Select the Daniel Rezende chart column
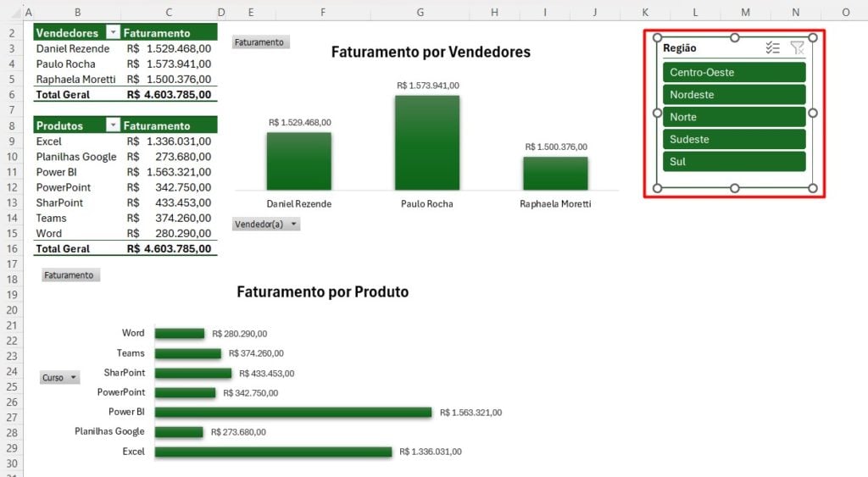Image resolution: width=868 pixels, height=477 pixels. (x=299, y=161)
